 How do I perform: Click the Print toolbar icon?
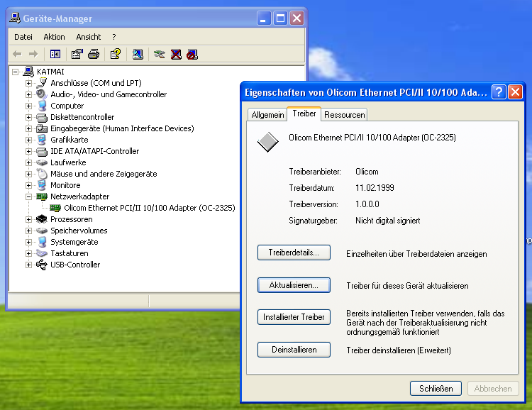tap(94, 54)
